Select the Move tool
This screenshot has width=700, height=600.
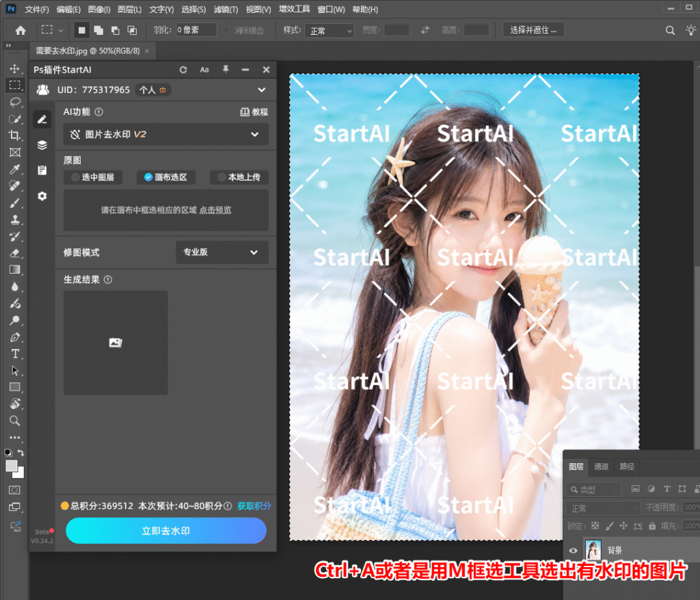15,68
